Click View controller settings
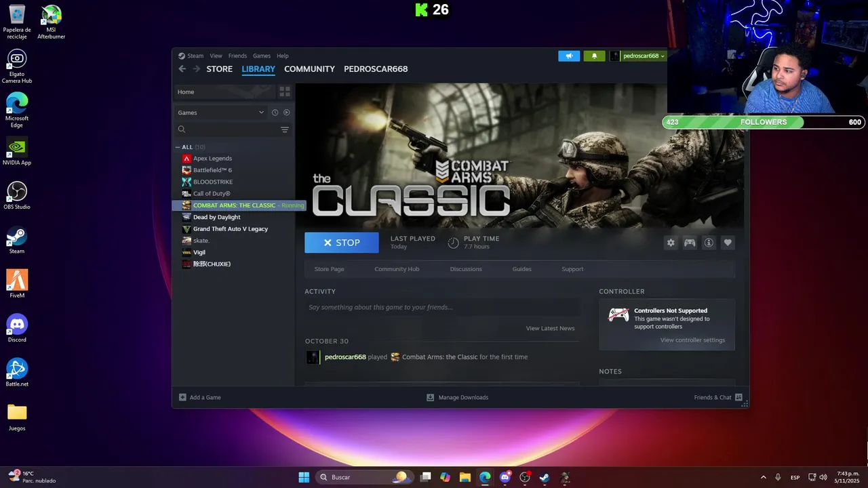This screenshot has height=488, width=868. click(x=692, y=340)
